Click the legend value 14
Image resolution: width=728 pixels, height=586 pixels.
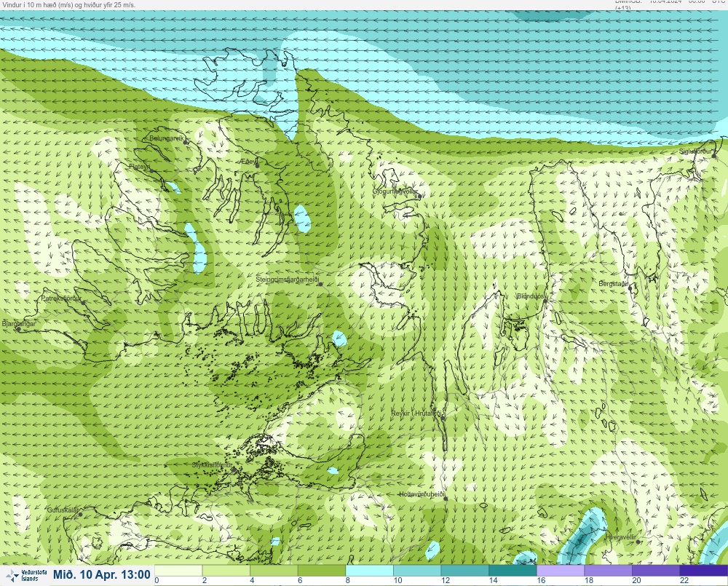(493, 580)
